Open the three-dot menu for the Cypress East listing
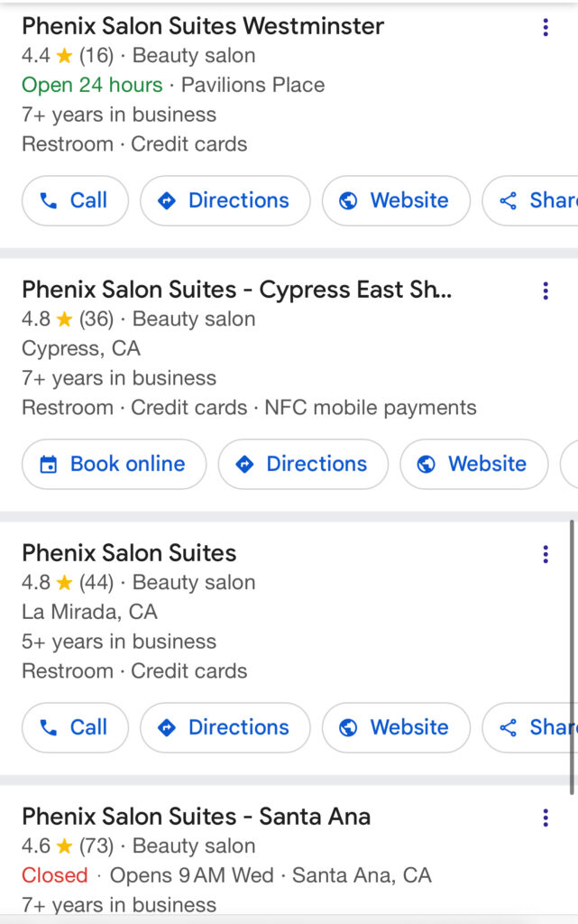Screen dimensions: 578x924 coord(546,291)
